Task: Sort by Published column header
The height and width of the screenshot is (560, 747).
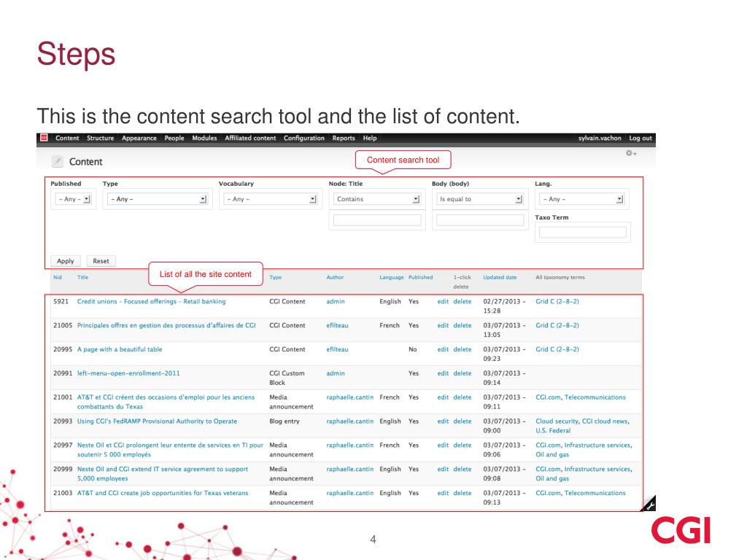Action: tap(421, 277)
